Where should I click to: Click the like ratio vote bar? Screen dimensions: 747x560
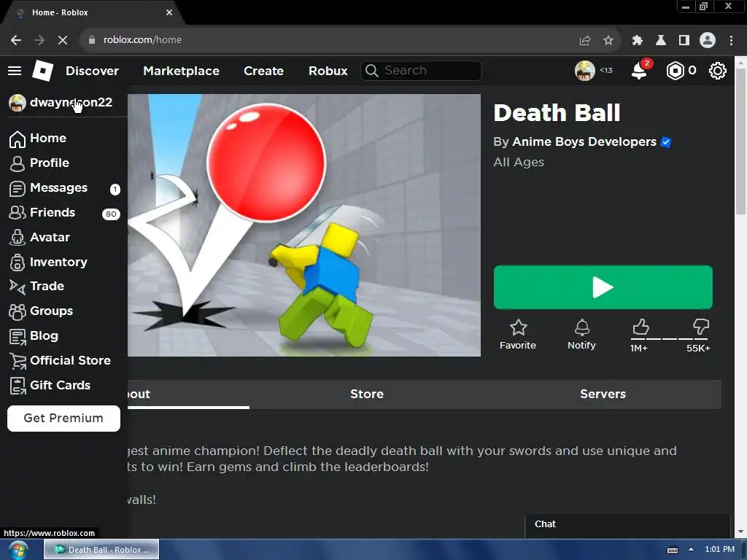671,339
